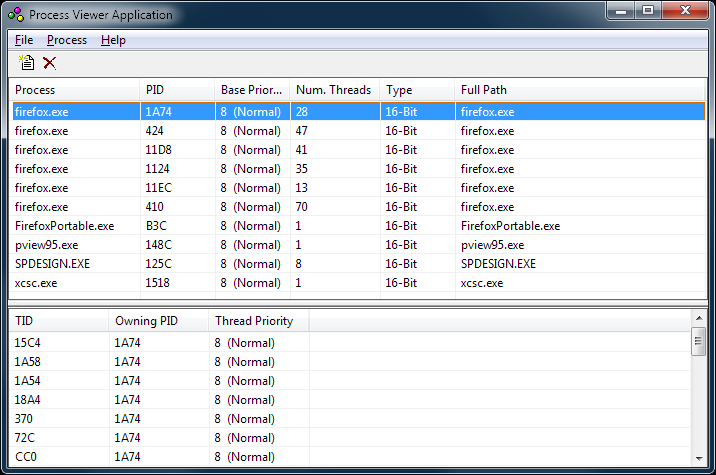Click the red X kill process icon
This screenshot has width=716, height=475.
(49, 63)
